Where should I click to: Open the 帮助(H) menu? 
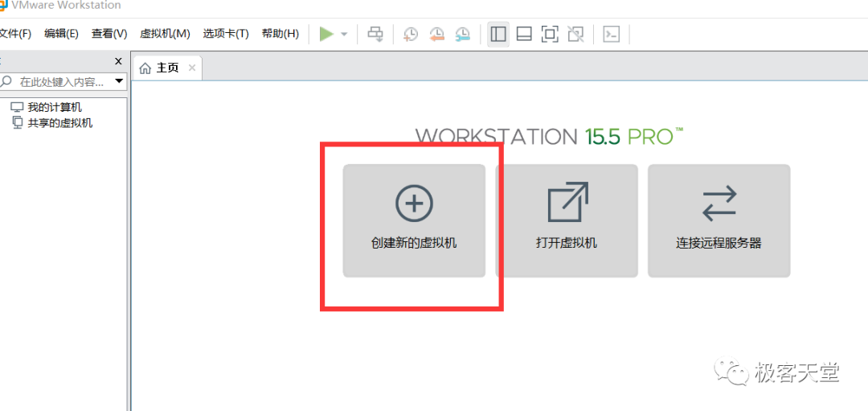(x=280, y=35)
